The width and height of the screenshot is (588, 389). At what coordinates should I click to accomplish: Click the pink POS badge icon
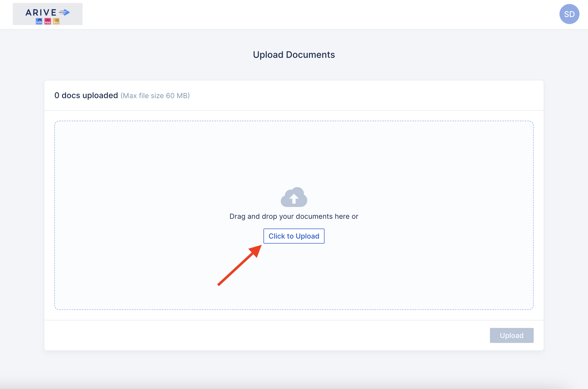(48, 21)
